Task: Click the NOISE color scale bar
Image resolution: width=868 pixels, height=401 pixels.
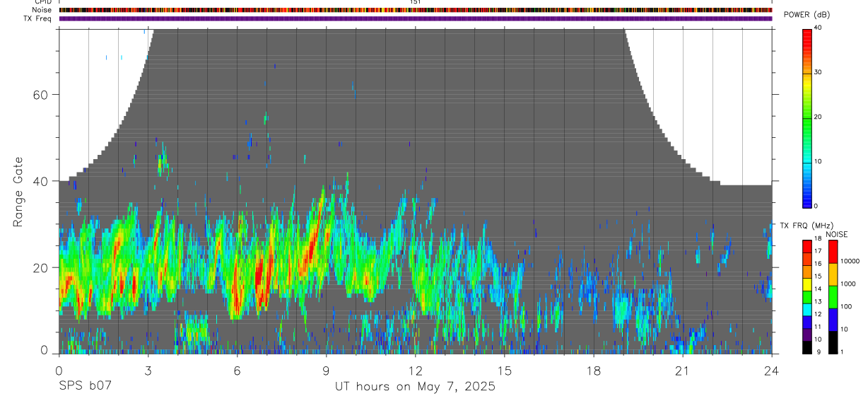Action: [833, 296]
